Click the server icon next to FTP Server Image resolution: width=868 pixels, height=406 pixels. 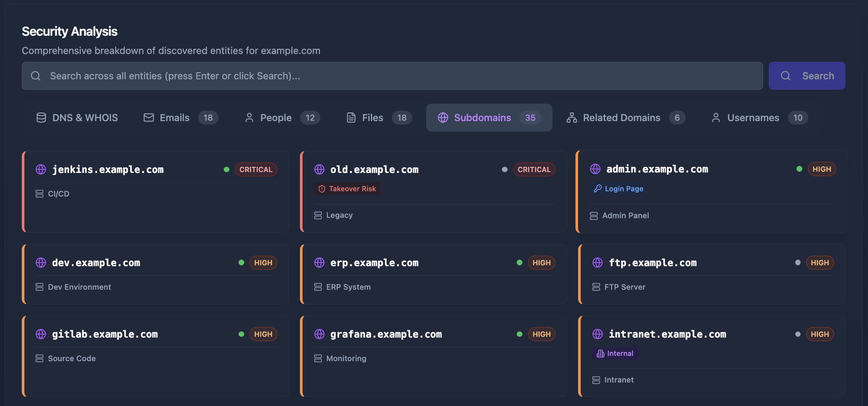coord(595,287)
